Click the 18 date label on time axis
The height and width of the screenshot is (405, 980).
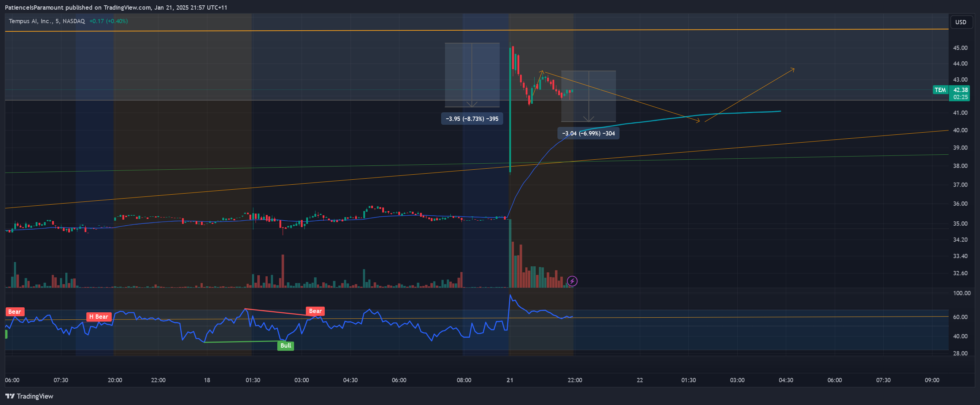pyautogui.click(x=207, y=380)
